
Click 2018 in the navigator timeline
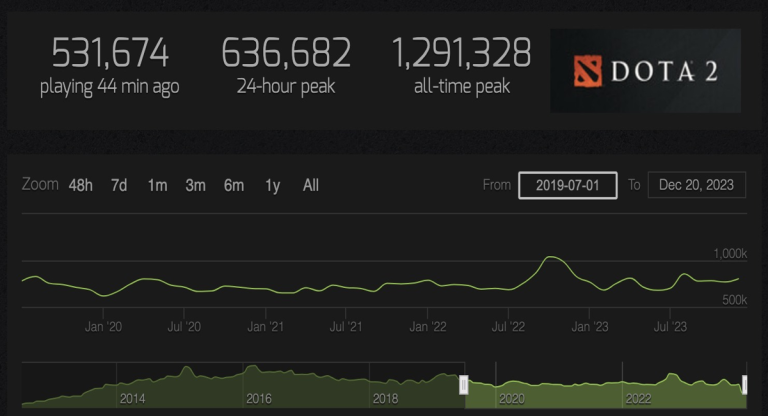click(385, 398)
